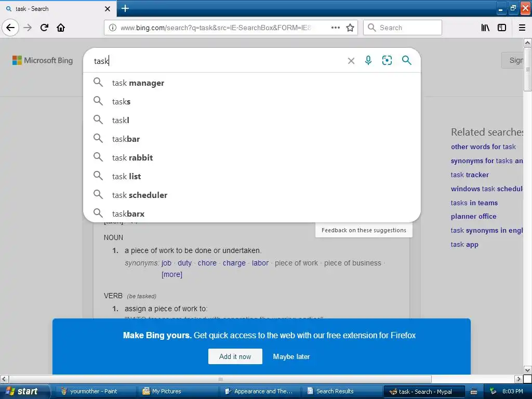Click the forward navigation arrow
The width and height of the screenshot is (532, 399).
click(x=28, y=28)
